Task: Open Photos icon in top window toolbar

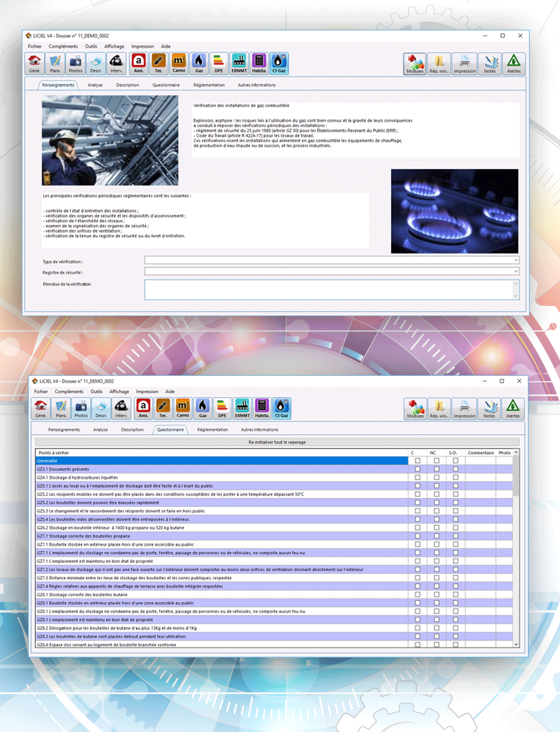Action: coord(76,63)
